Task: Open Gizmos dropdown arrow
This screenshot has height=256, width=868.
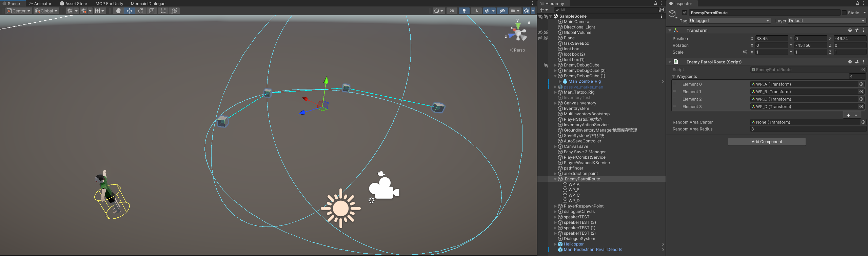Action: click(533, 11)
